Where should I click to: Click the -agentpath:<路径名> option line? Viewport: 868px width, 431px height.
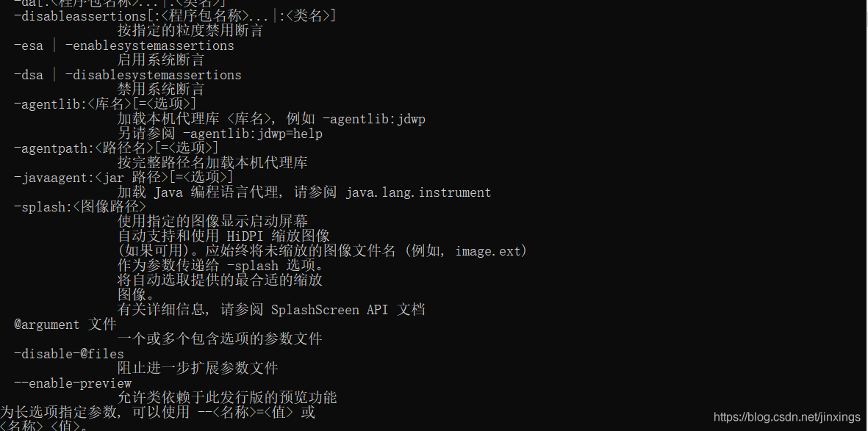[x=116, y=148]
